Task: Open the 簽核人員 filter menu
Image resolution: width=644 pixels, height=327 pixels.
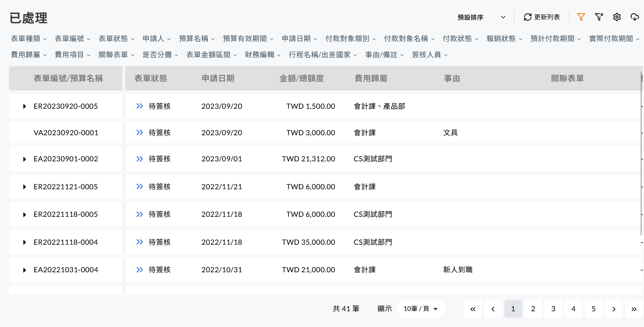Action: [429, 55]
